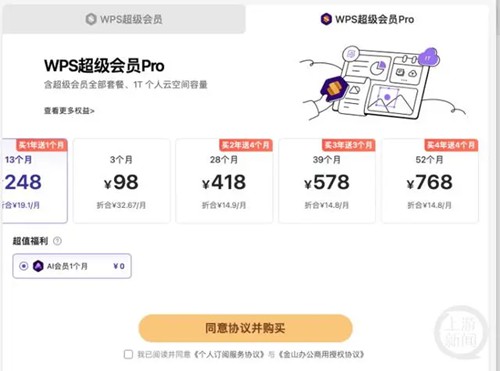Open the 《个人订阅服务协议》 link
This screenshot has height=371, width=500.
click(230, 354)
